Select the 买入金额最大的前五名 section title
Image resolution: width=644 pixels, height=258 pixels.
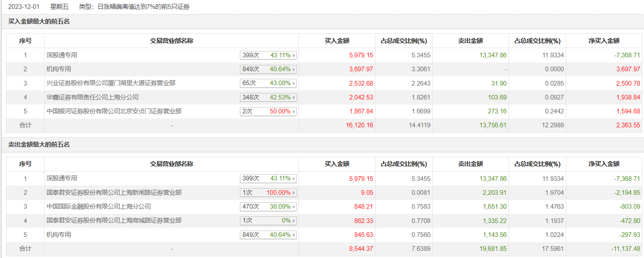pyautogui.click(x=39, y=21)
